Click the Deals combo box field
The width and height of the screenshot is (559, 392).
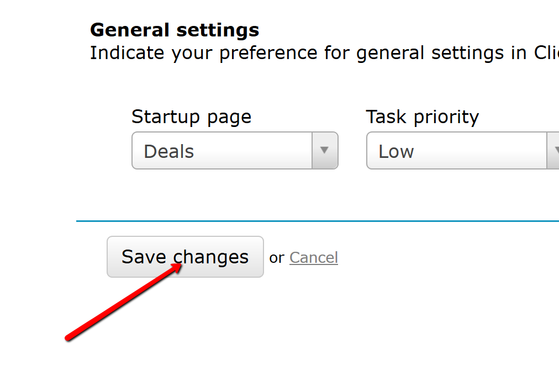(x=221, y=150)
